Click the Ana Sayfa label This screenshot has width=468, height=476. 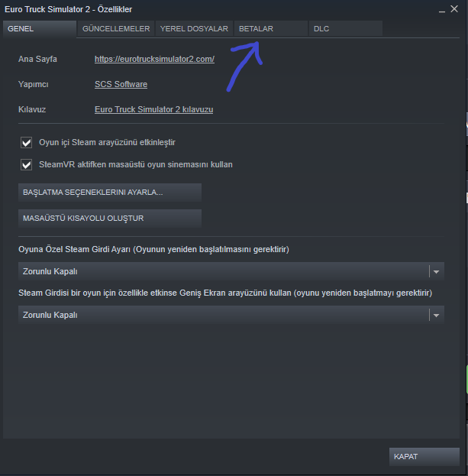37,59
